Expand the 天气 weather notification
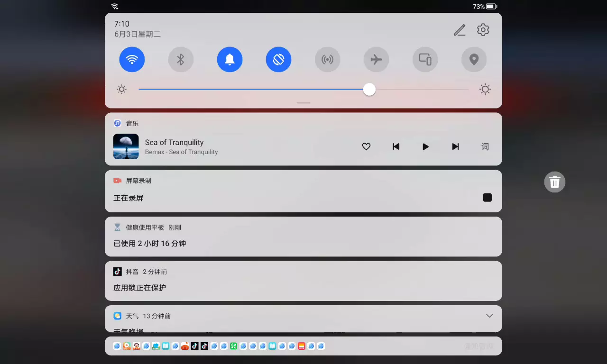The image size is (607, 364). 489,316
